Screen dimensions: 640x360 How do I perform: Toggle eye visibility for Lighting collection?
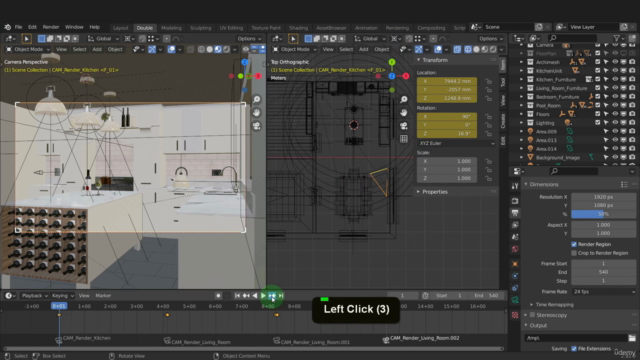point(615,122)
